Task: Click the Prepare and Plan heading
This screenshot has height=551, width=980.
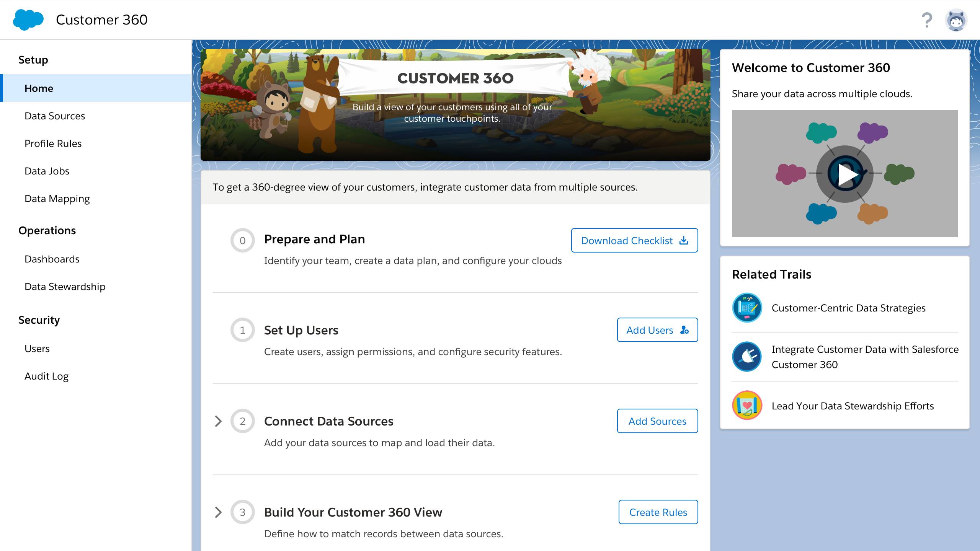Action: pyautogui.click(x=314, y=239)
